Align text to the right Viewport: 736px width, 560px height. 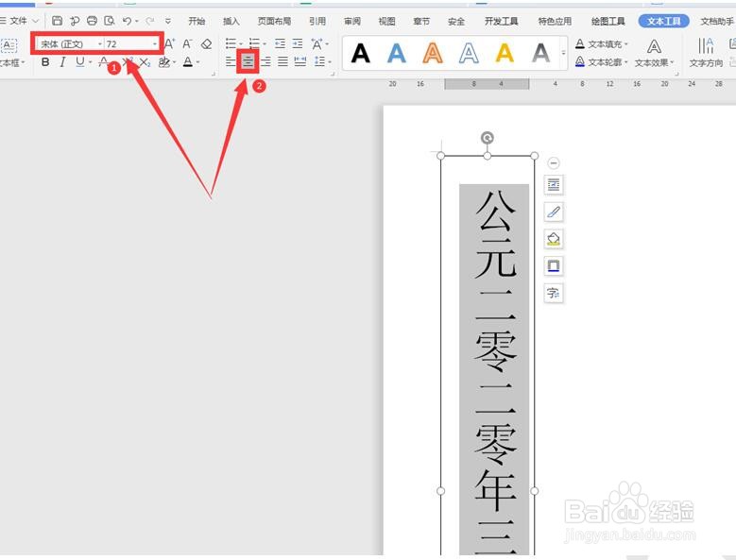tap(265, 61)
